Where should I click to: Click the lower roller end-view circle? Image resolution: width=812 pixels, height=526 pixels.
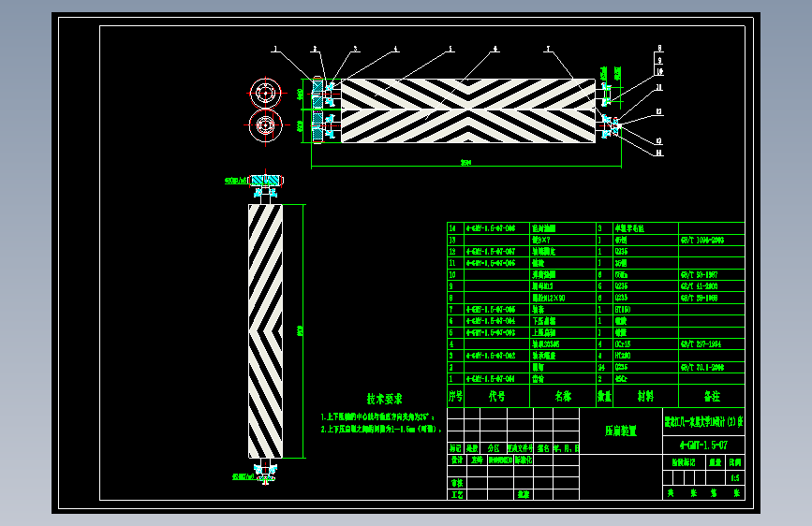(x=266, y=125)
